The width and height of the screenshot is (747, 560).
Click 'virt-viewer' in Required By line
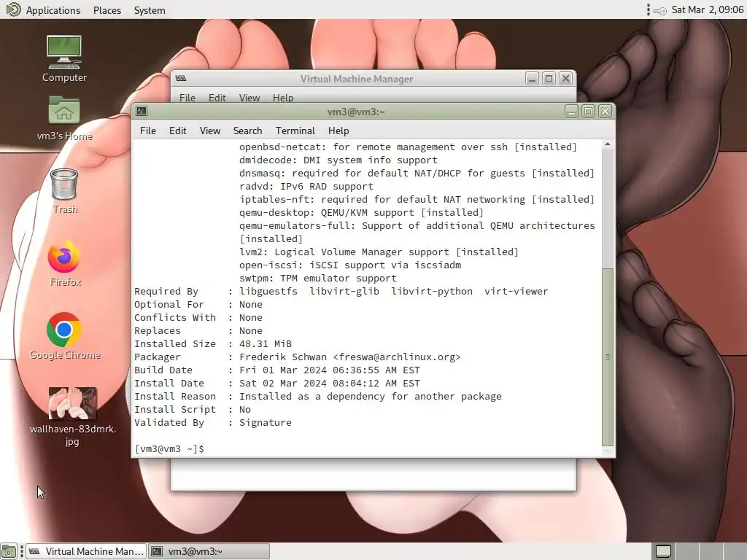(516, 292)
